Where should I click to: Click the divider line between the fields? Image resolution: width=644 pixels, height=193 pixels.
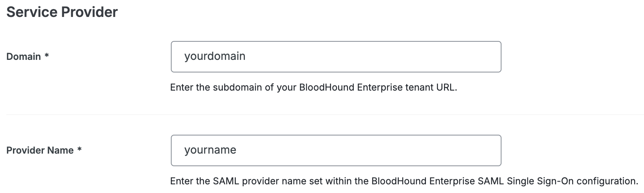click(x=325, y=115)
